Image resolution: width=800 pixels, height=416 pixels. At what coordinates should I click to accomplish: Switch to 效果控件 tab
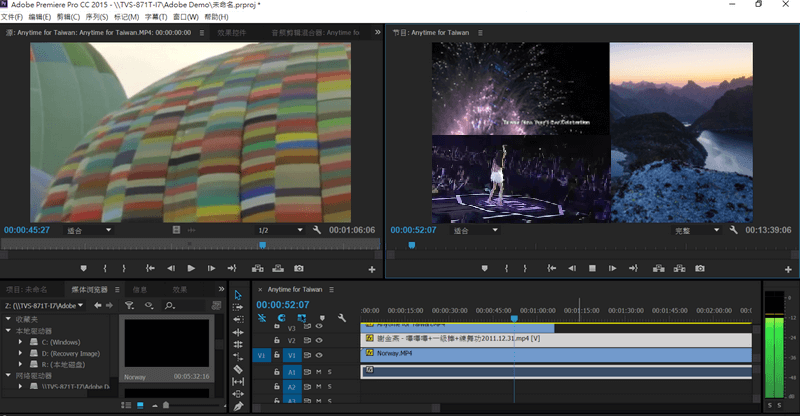232,32
